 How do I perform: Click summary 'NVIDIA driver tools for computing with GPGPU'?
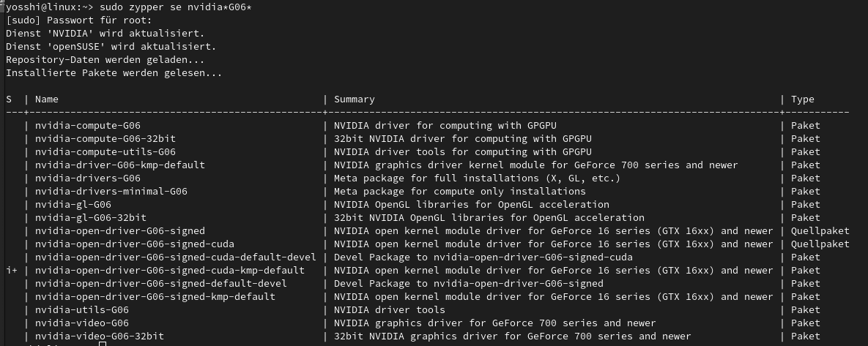[463, 152]
